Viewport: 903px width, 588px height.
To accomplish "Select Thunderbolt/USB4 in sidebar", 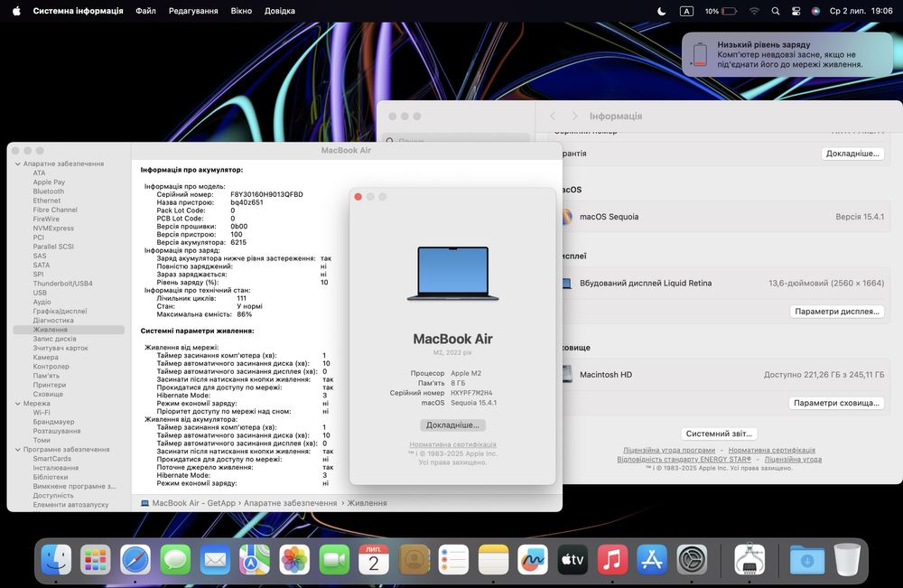I will coord(63,284).
